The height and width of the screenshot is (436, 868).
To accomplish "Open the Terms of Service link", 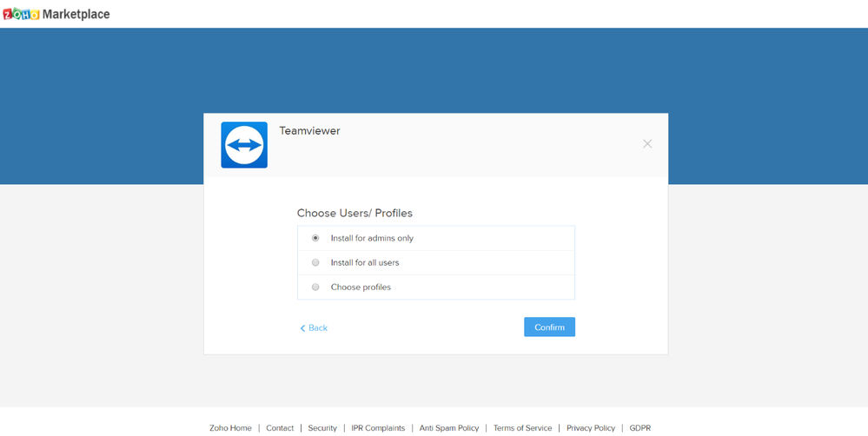I will 522,428.
